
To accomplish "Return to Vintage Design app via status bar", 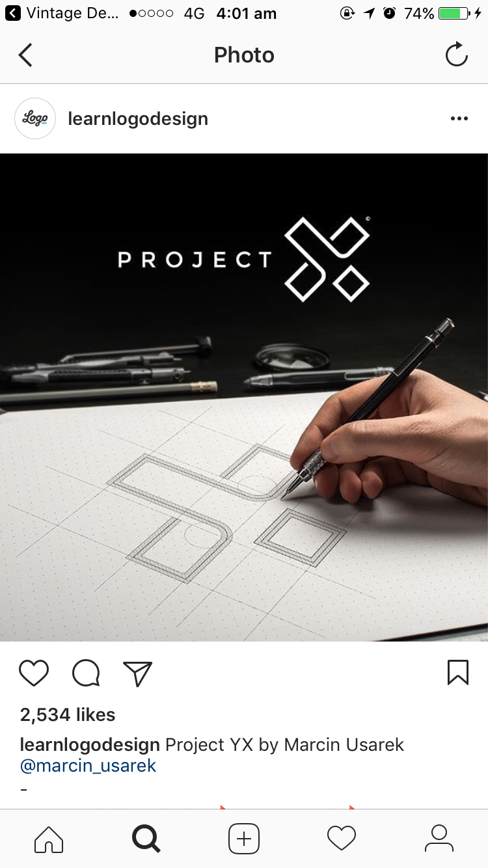I will tap(64, 13).
